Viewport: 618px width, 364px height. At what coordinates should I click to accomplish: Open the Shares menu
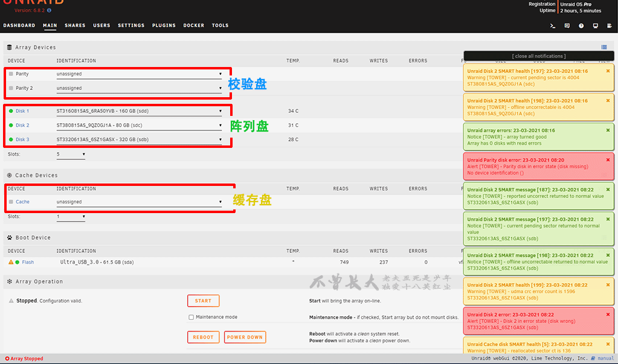click(x=75, y=25)
